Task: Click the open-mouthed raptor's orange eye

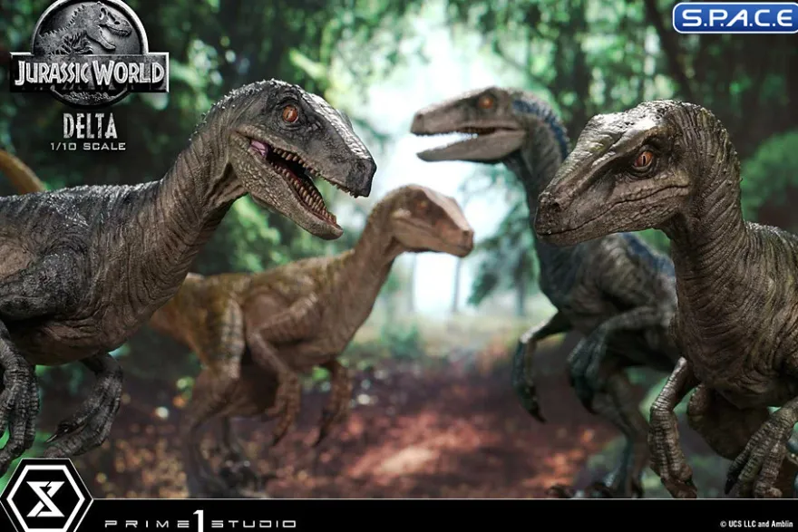Action: (x=289, y=113)
